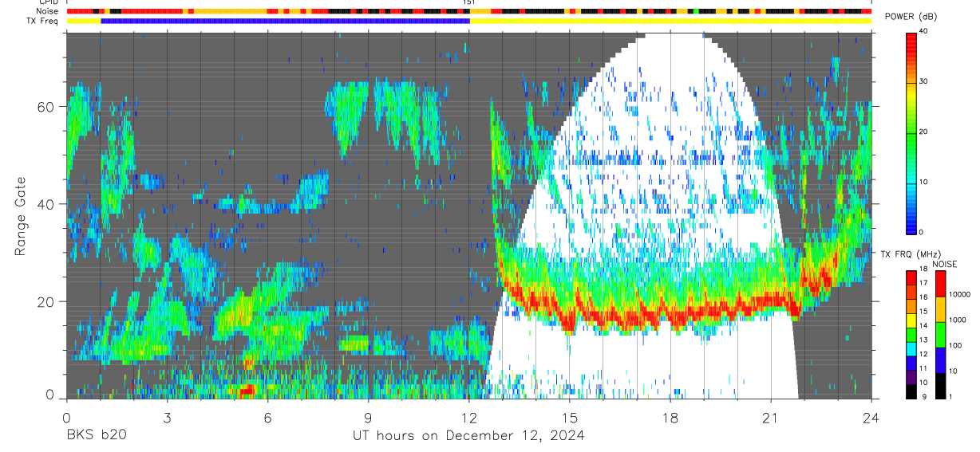Viewport: 980px width, 452px height.
Task: Click the 100 label on NOISE scale
Action: click(954, 346)
